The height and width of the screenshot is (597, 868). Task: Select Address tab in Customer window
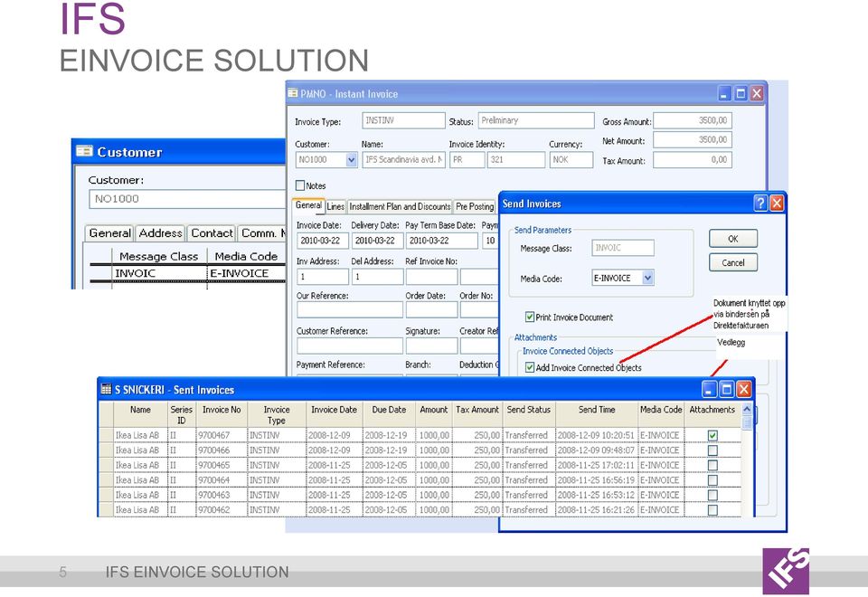point(161,233)
